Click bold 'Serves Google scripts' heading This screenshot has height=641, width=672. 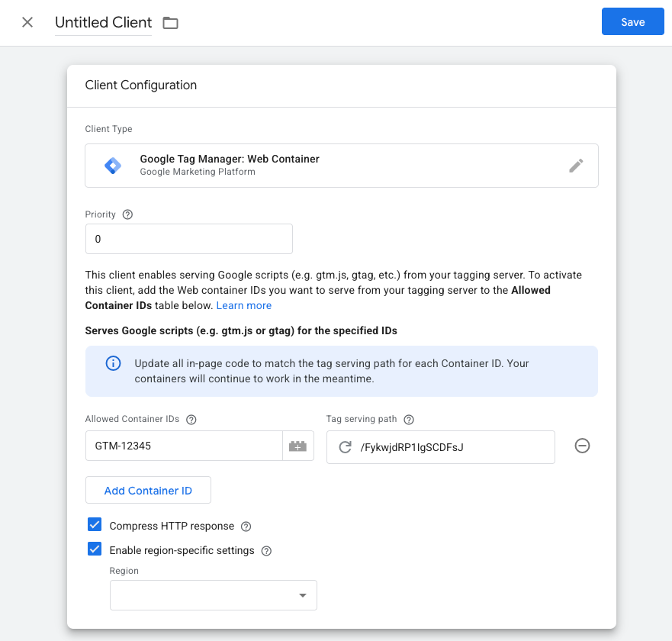coord(241,330)
